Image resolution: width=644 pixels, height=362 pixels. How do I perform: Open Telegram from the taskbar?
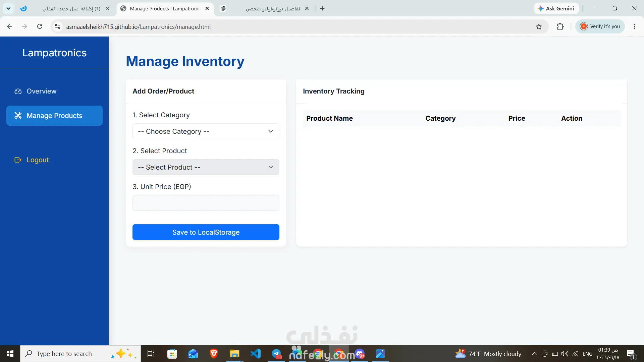[277, 354]
